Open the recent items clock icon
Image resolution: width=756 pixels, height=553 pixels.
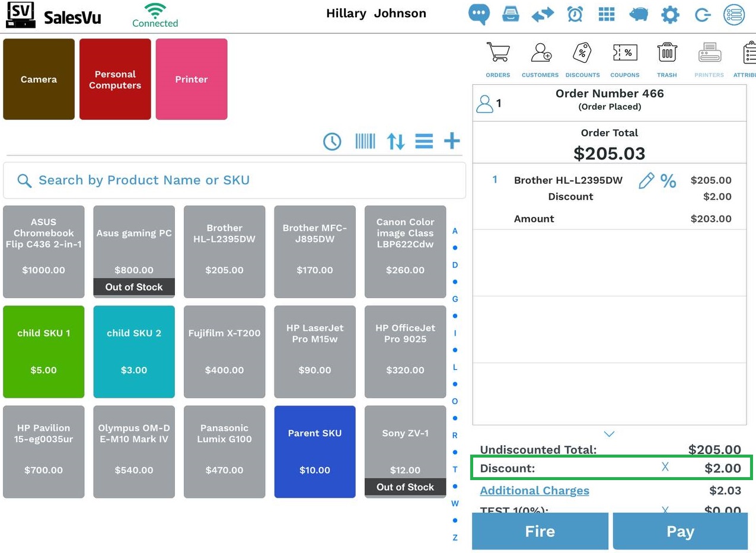[x=332, y=141]
